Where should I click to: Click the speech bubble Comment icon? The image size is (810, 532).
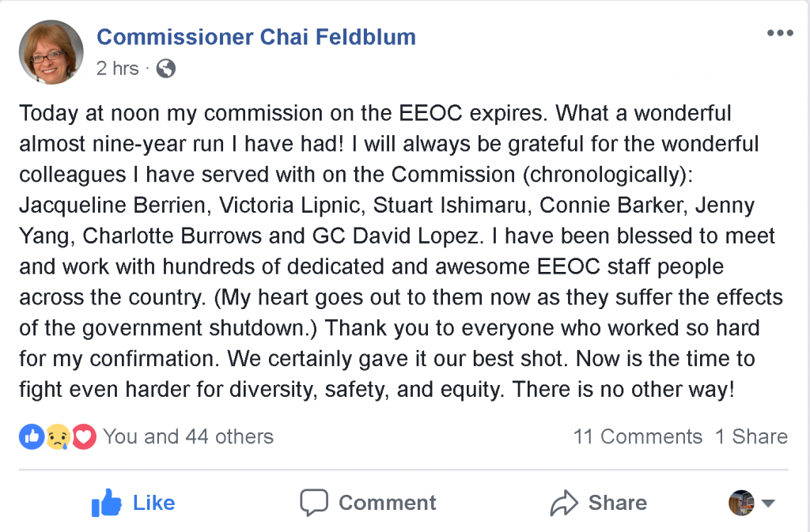[x=313, y=503]
